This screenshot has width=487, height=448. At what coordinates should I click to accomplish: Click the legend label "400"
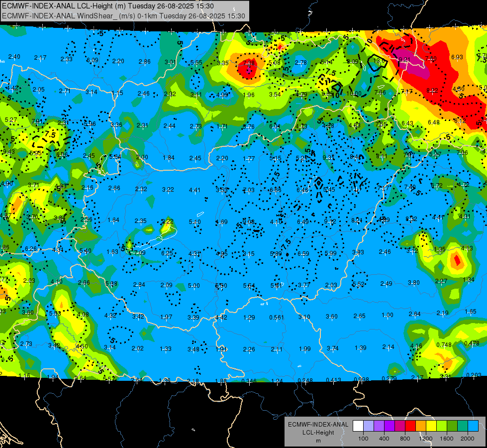pos(384,439)
